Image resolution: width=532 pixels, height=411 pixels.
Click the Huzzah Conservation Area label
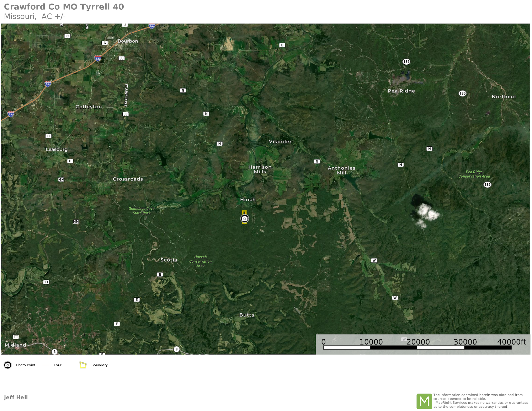(200, 261)
